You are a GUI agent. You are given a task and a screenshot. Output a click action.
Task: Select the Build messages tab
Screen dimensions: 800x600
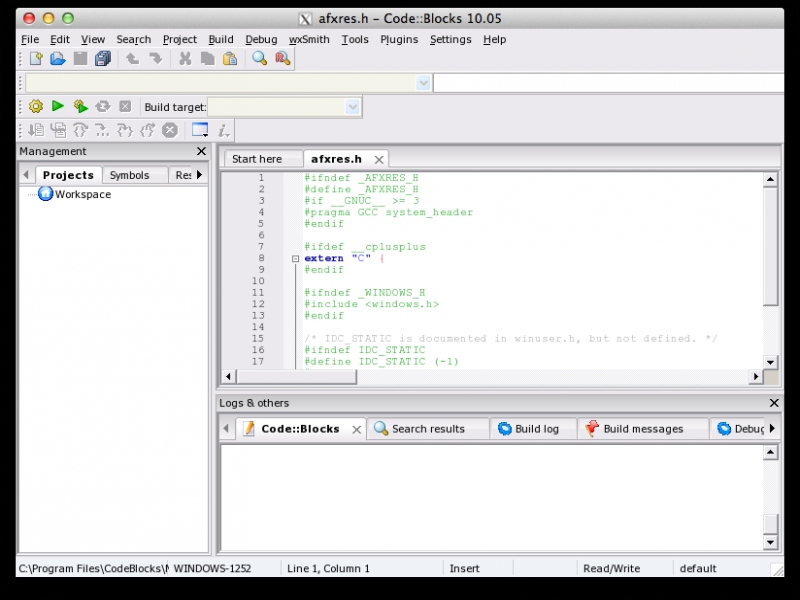click(642, 429)
